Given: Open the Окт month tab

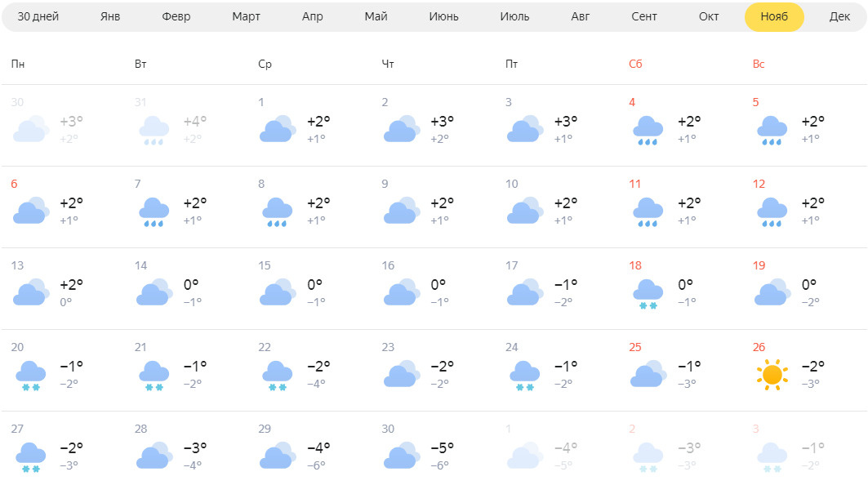Looking at the screenshot, I should tap(709, 16).
